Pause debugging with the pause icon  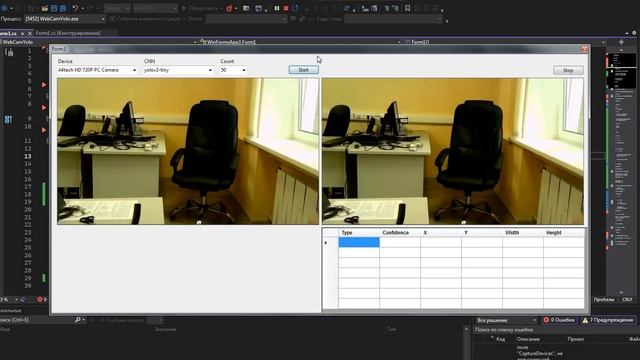tap(277, 8)
